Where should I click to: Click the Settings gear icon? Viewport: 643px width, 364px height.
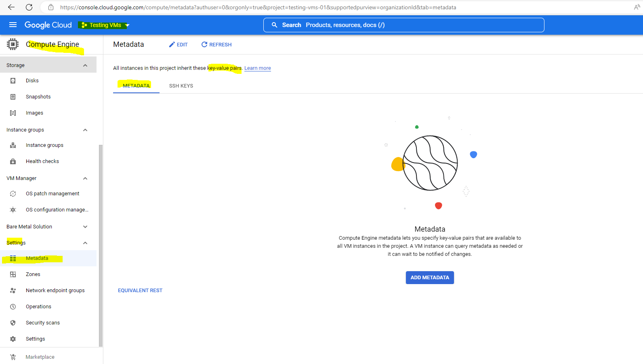13,339
